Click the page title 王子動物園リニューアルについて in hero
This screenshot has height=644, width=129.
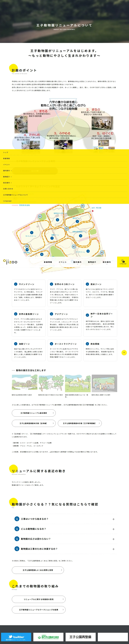[64, 25]
